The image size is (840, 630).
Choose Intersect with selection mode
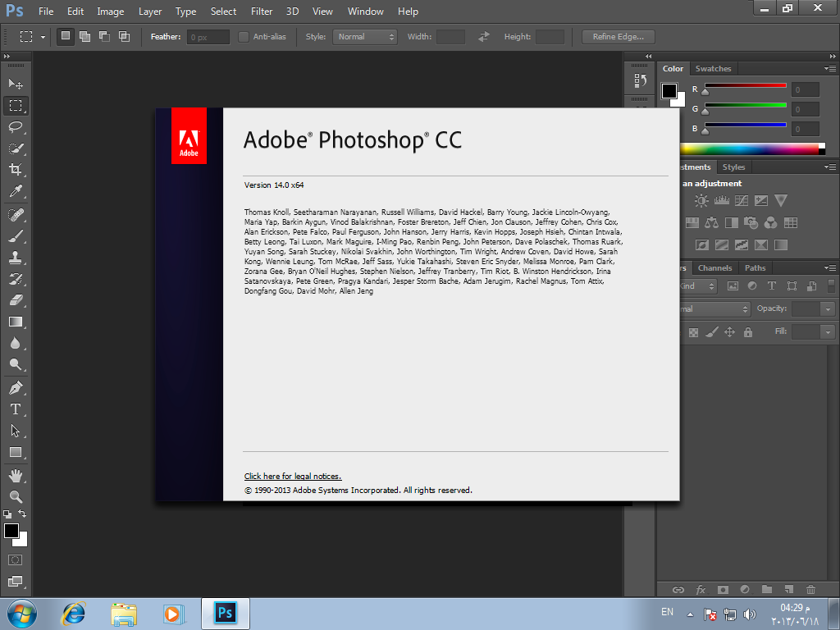(x=124, y=36)
